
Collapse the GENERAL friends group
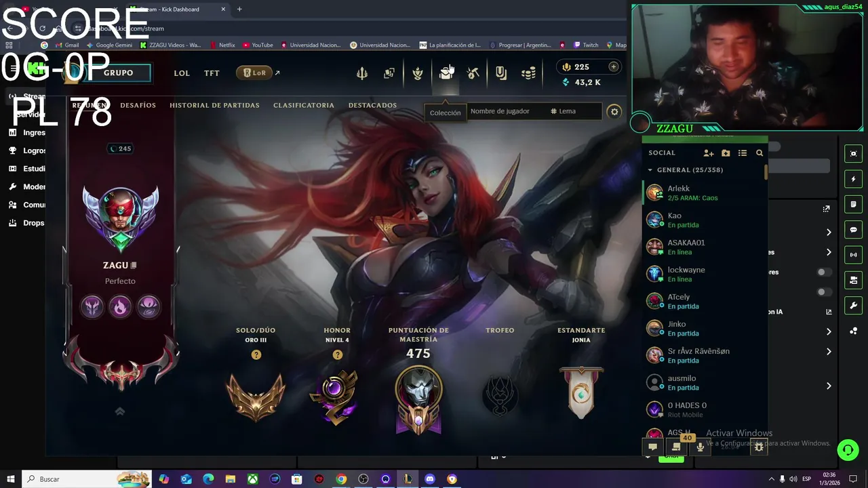point(650,170)
